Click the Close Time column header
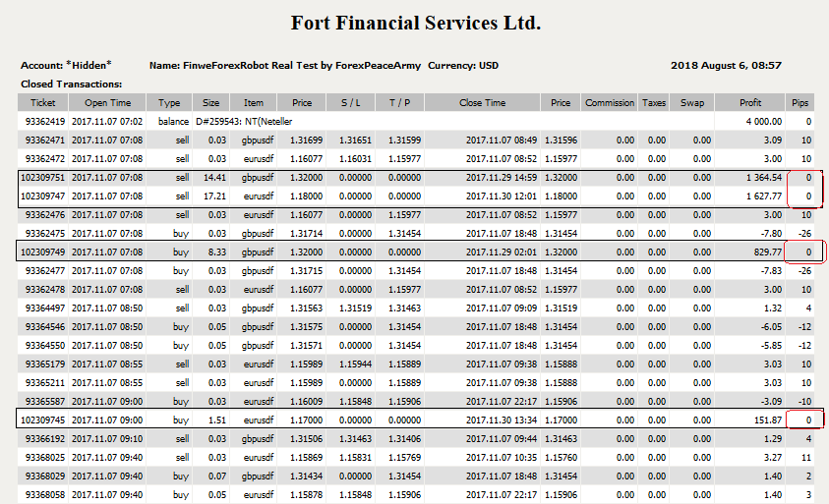Screen dimensions: 829x504 (482, 103)
